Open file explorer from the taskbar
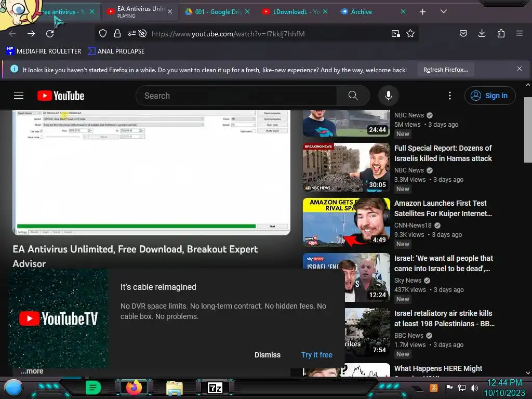532x399 pixels. point(175,388)
